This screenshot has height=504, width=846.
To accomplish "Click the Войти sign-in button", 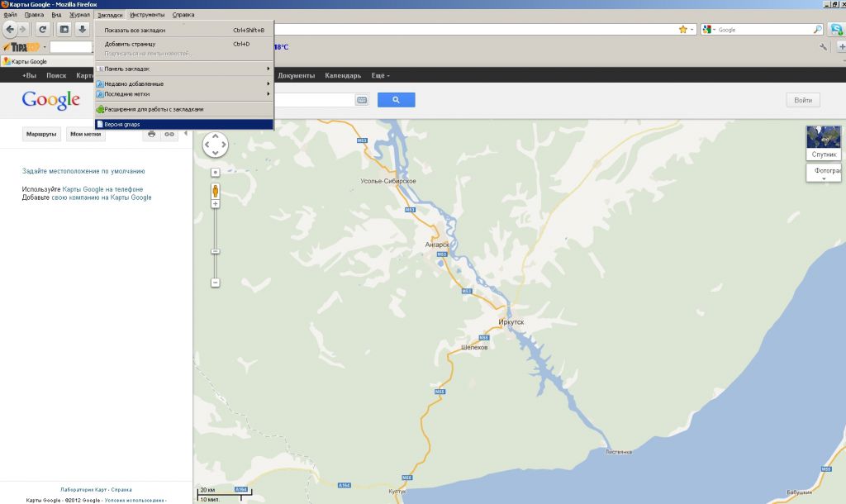I will tap(802, 100).
